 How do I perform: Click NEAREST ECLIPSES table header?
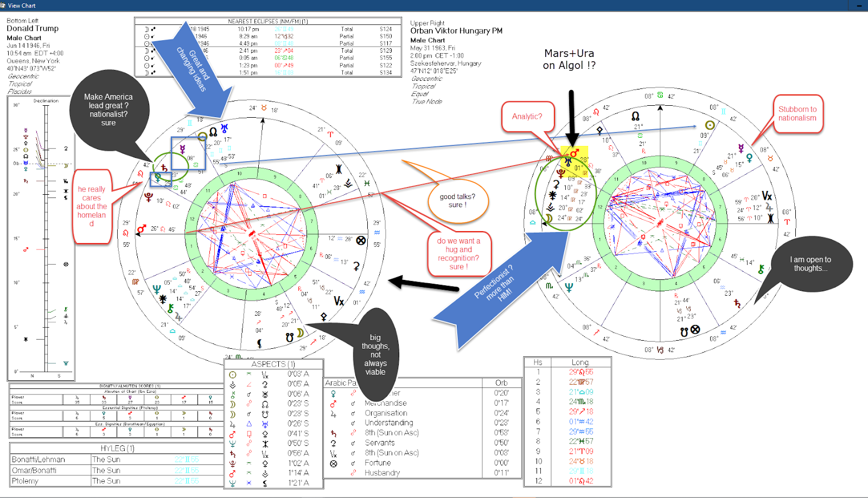click(268, 21)
